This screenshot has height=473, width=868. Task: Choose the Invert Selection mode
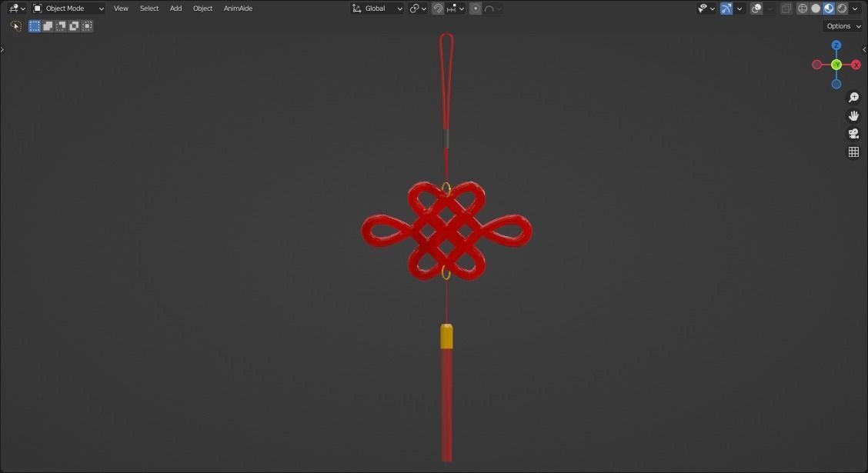74,26
